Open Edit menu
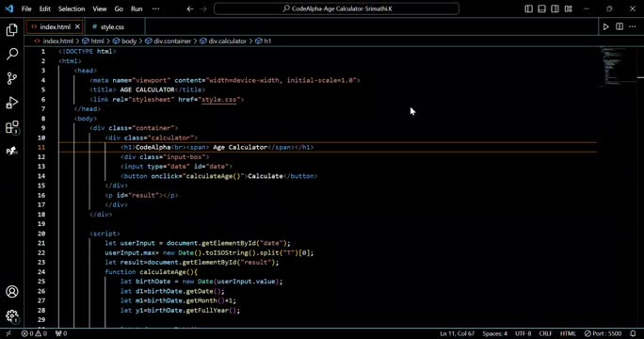Image resolution: width=644 pixels, height=339 pixels. coord(45,8)
